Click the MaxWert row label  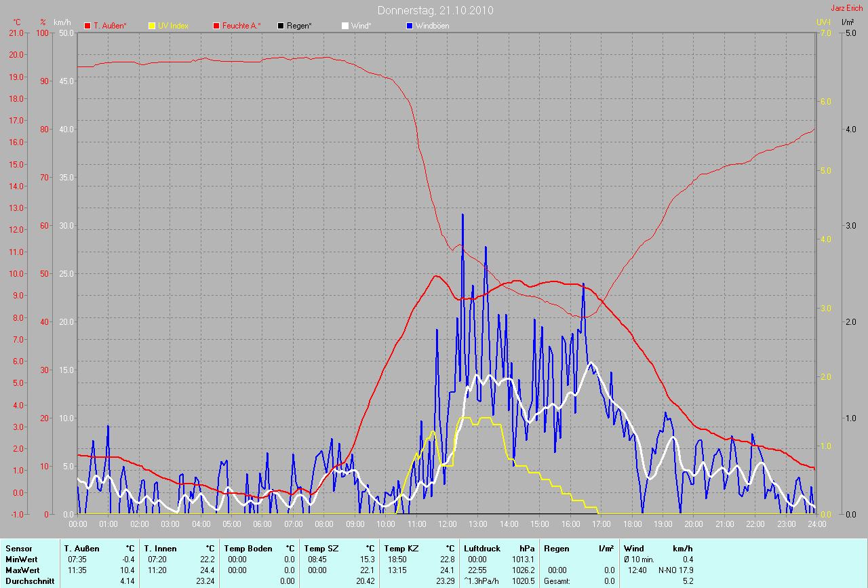click(21, 570)
